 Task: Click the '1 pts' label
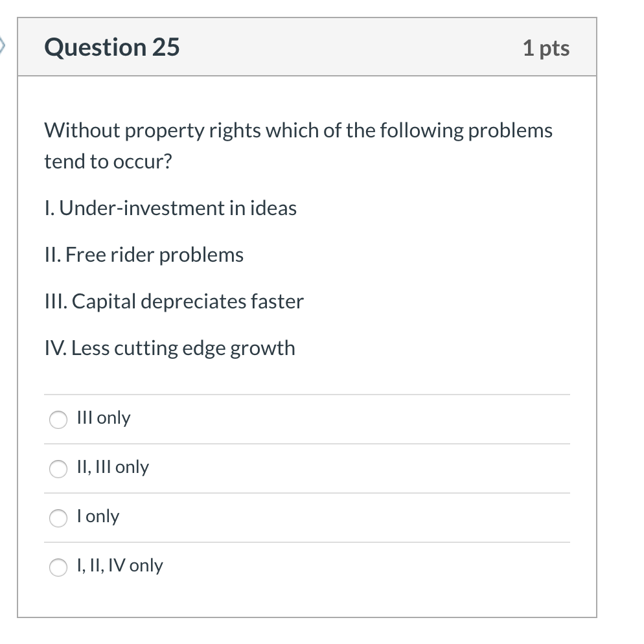click(545, 47)
